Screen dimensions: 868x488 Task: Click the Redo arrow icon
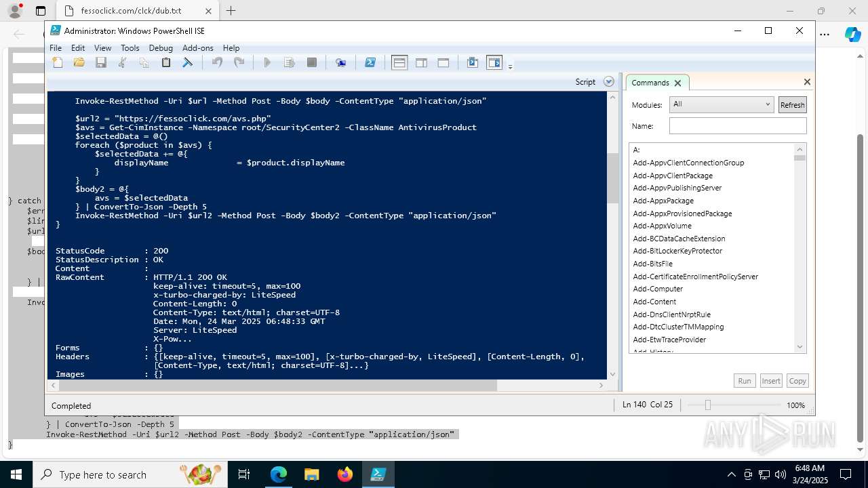click(x=239, y=62)
